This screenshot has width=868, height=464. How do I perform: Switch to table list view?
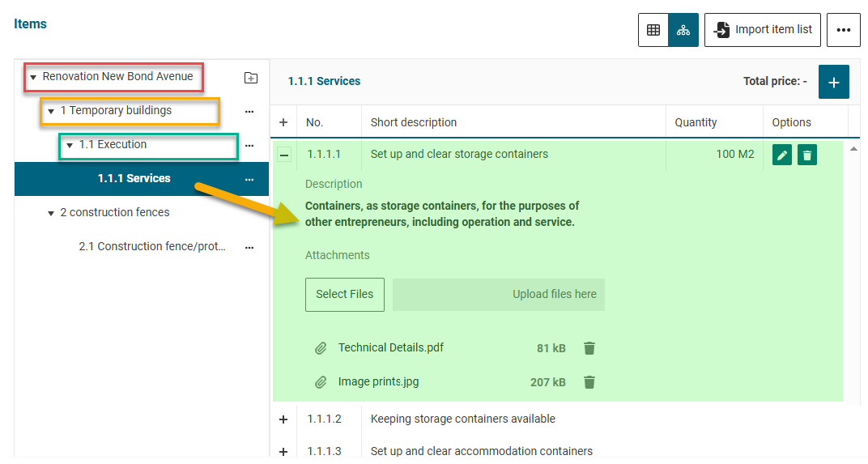[653, 30]
